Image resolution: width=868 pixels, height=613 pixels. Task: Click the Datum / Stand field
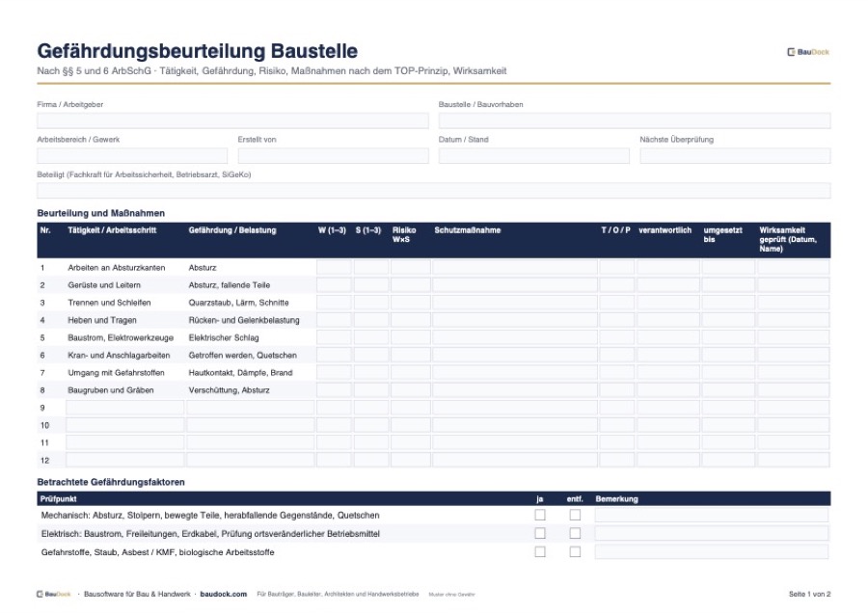coord(534,155)
